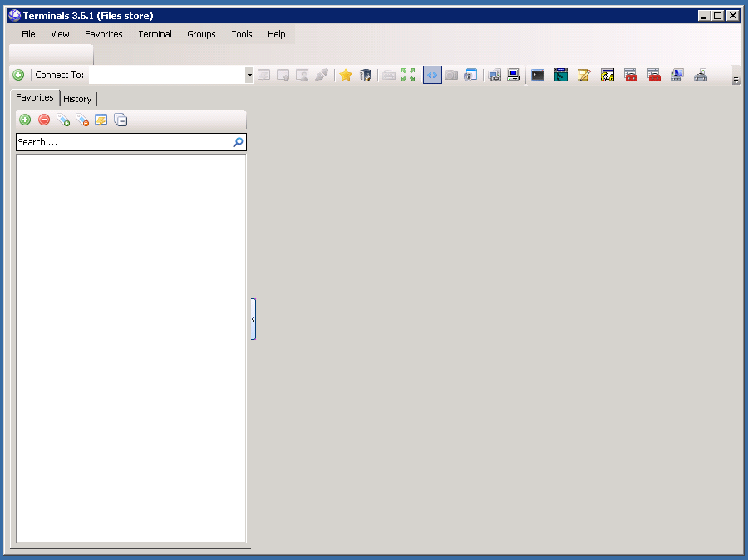The height and width of the screenshot is (560, 748).
Task: Toggle the highlighted blue angle-brackets toolbar icon
Action: coord(432,75)
